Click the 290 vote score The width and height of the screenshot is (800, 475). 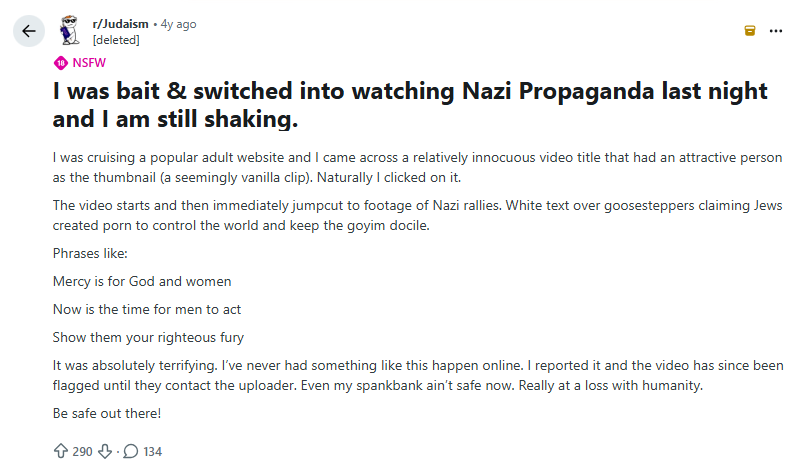pos(82,451)
